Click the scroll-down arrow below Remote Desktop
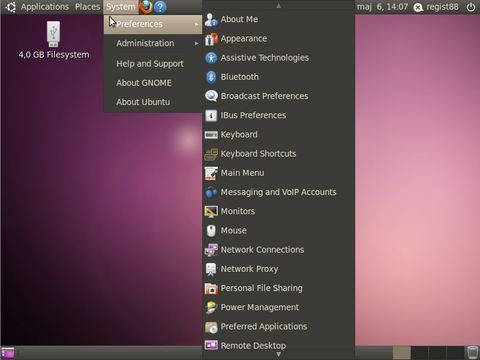The image size is (480, 360). [x=279, y=355]
